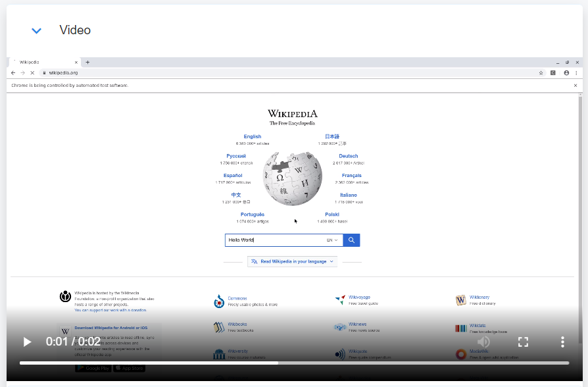Image resolution: width=588 pixels, height=387 pixels.
Task: Open the Wikinews link
Action: (x=357, y=324)
